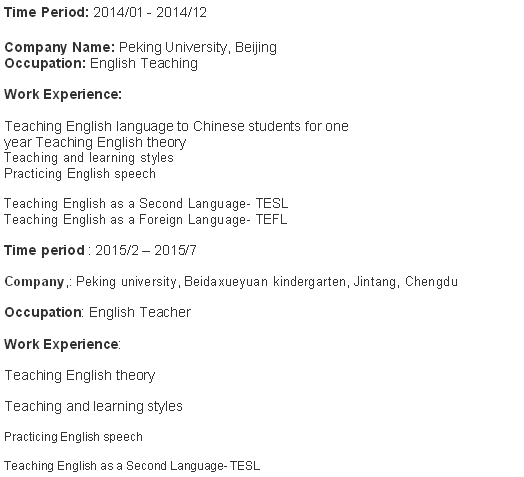Click first 'Second Language- TESL' line

coord(146,204)
